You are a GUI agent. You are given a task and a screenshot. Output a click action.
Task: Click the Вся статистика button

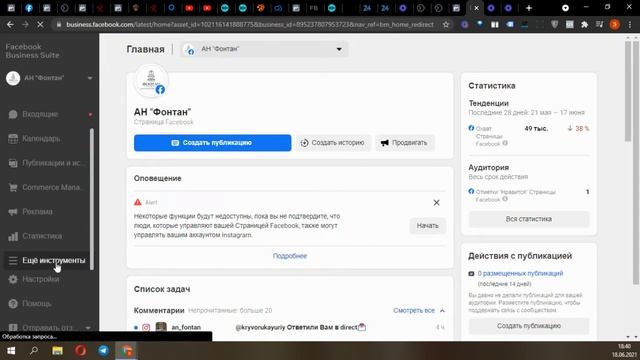click(x=529, y=219)
